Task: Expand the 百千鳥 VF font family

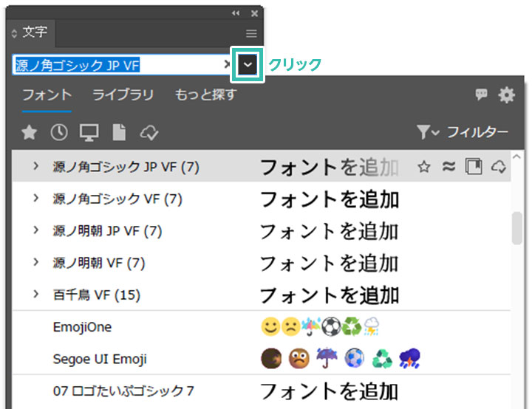Action: point(35,295)
